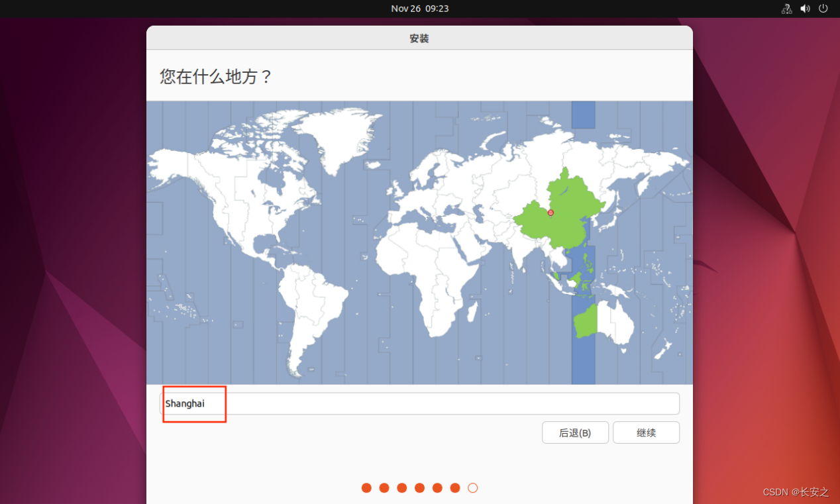The height and width of the screenshot is (504, 840).
Task: Click the 您在什么地方？ heading
Action: point(217,76)
